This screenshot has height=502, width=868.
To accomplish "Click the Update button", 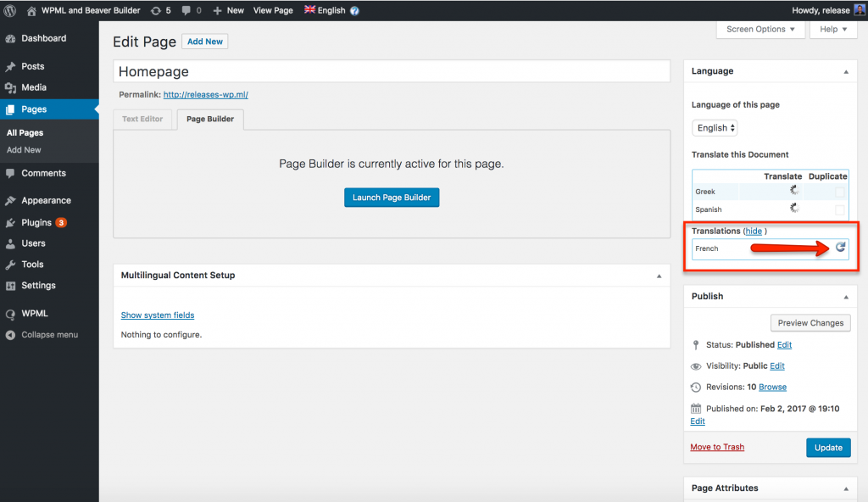I will click(828, 448).
